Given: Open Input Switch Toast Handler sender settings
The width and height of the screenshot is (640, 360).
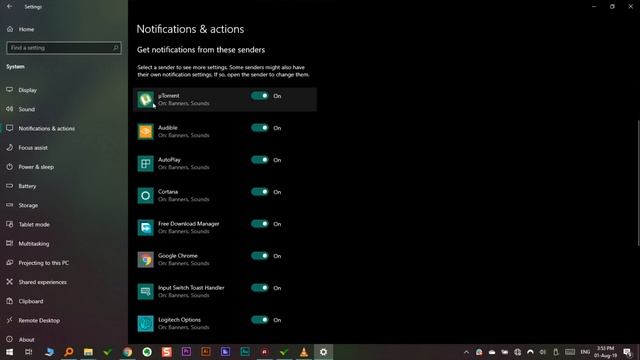Looking at the screenshot, I should (x=224, y=291).
